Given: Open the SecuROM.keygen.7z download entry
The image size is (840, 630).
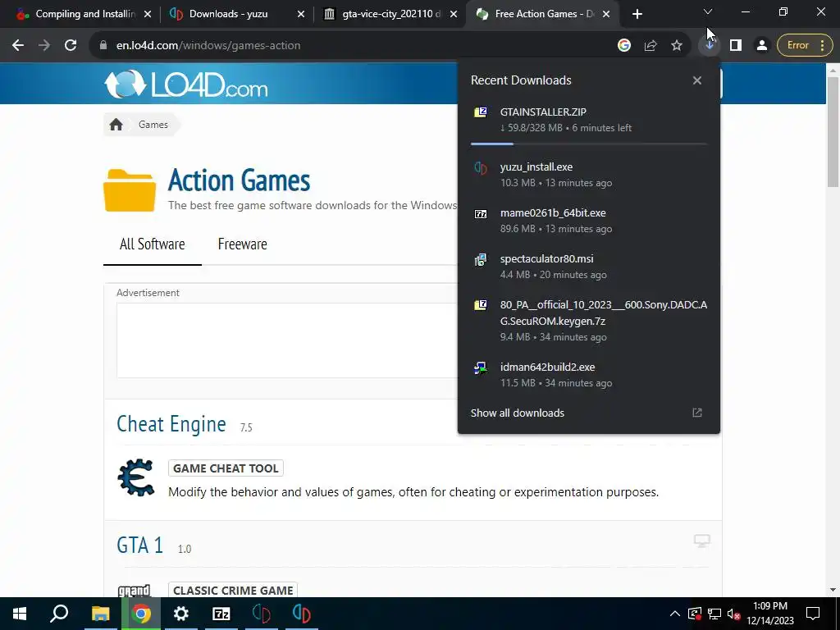Looking at the screenshot, I should pyautogui.click(x=589, y=321).
